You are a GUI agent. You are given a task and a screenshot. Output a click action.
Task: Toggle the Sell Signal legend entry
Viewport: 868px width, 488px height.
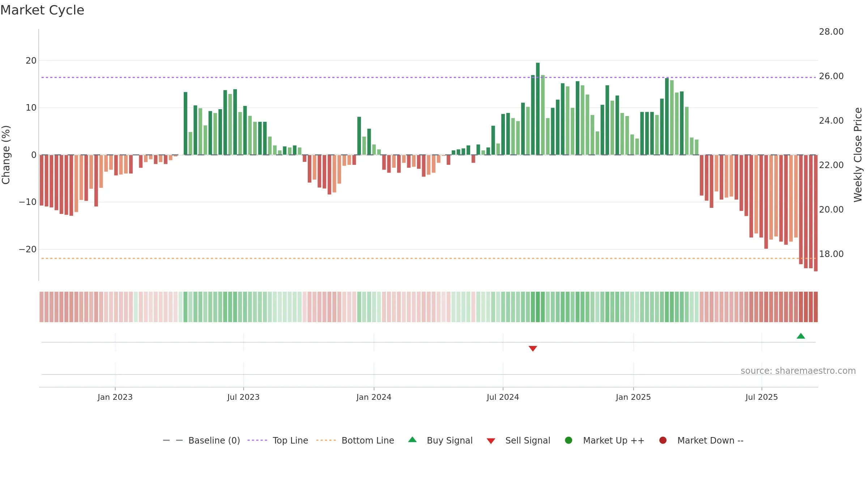click(518, 440)
